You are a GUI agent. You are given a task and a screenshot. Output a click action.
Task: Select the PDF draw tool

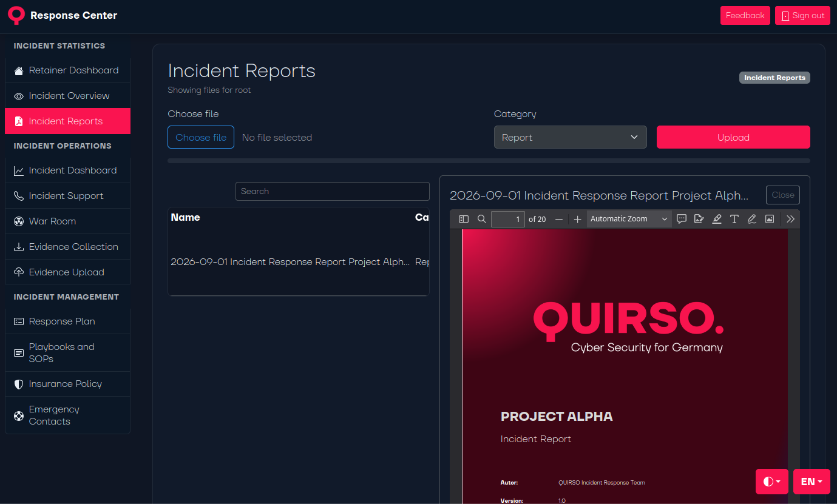pyautogui.click(x=752, y=219)
